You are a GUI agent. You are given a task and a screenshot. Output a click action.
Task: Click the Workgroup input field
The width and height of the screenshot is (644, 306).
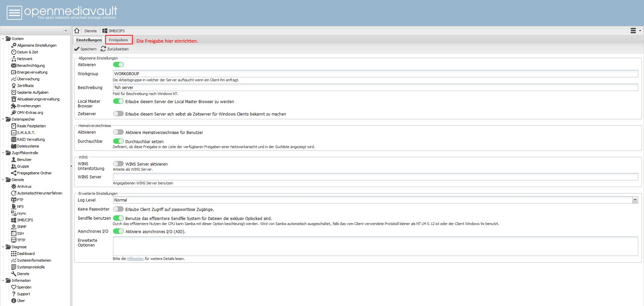(x=375, y=74)
